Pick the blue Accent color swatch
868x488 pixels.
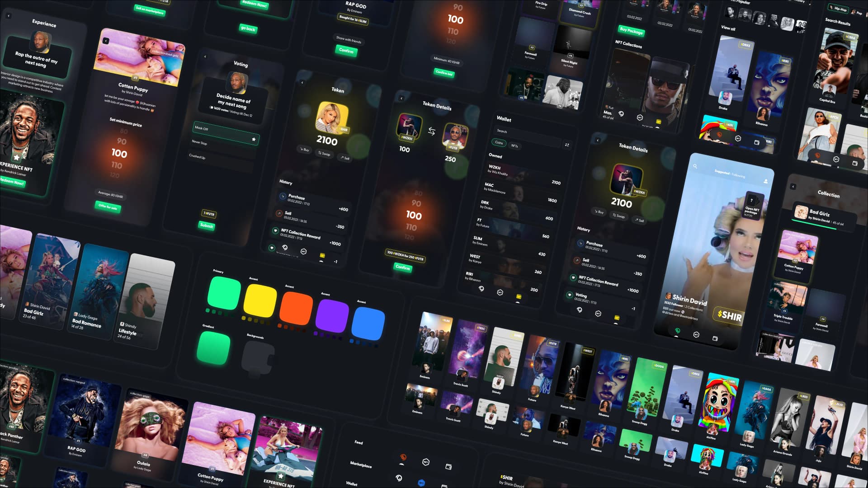pos(368,324)
